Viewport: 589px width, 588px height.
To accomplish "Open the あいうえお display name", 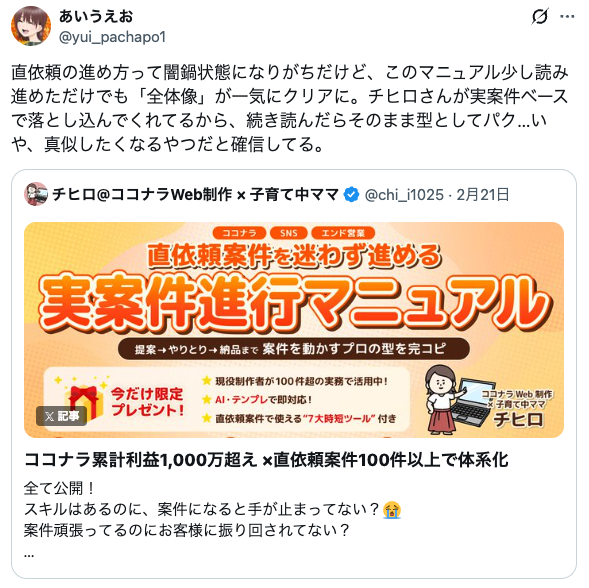I will (96, 17).
